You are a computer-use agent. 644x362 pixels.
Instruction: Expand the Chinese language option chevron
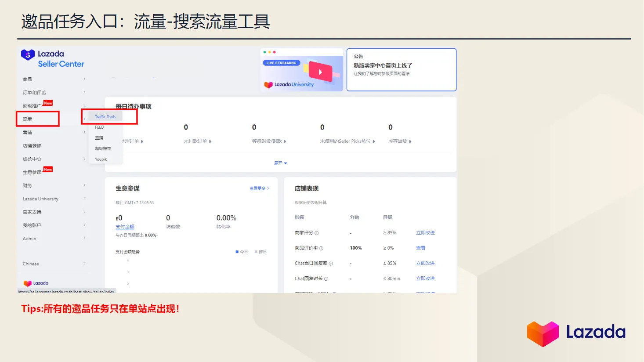click(x=84, y=264)
